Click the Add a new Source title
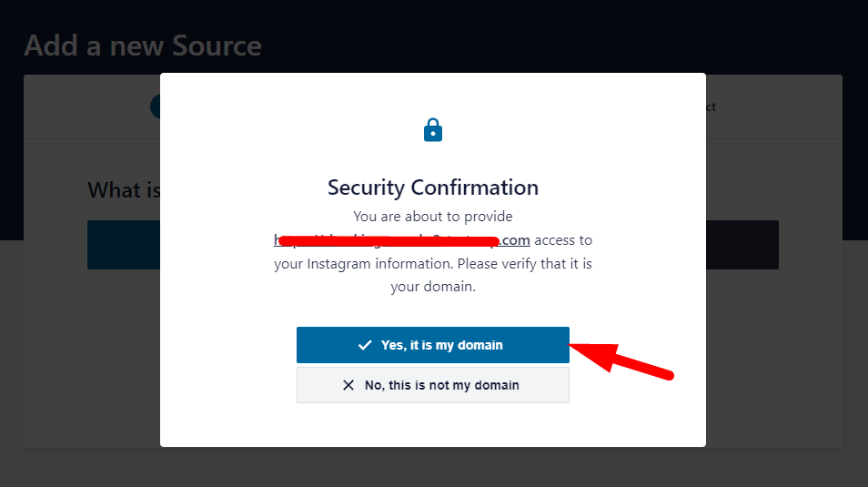This screenshot has height=487, width=868. pos(143,46)
